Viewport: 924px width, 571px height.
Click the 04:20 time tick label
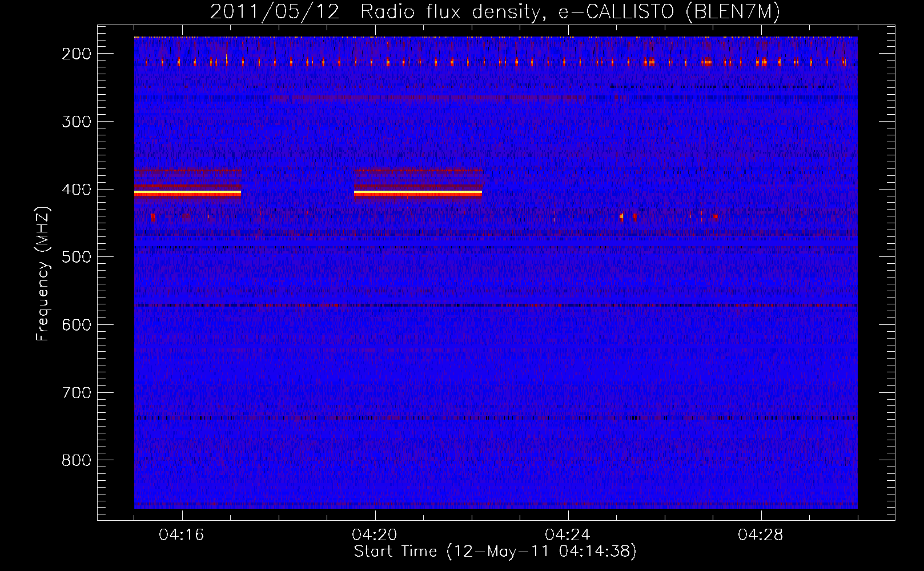(x=375, y=535)
